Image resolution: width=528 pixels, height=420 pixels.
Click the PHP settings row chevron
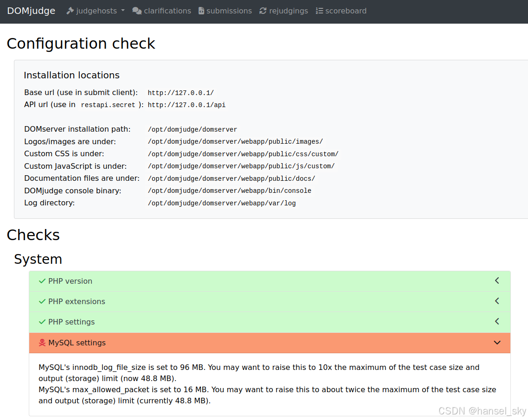click(497, 321)
